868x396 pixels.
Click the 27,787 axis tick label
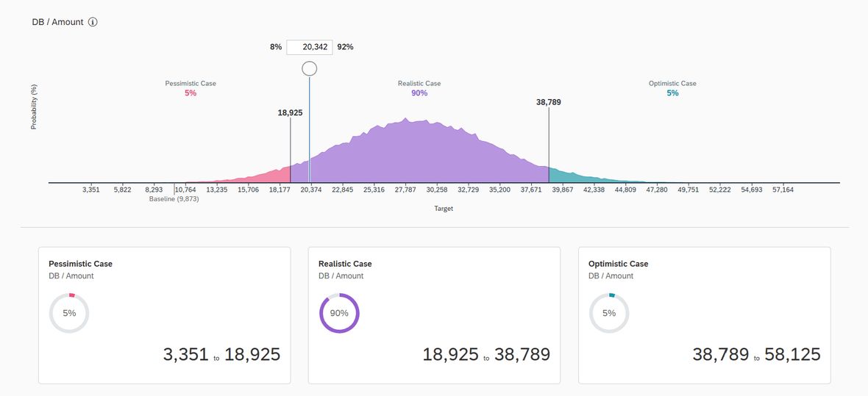click(405, 190)
